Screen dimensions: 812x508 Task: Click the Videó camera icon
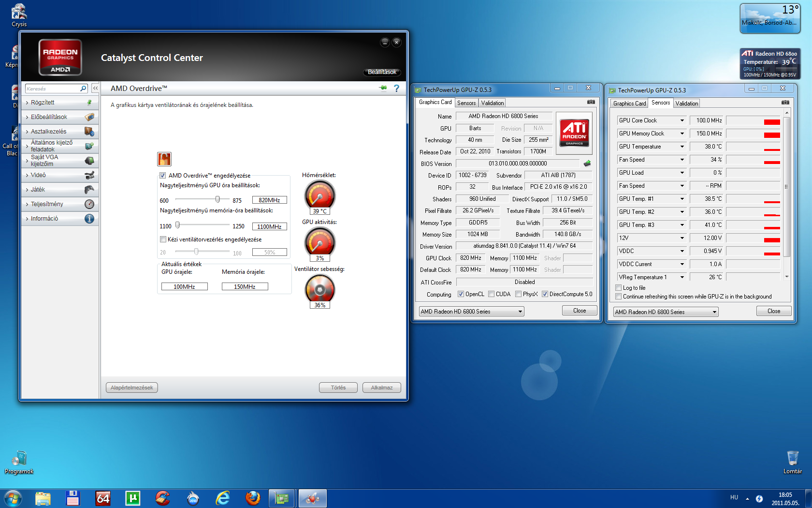(89, 175)
